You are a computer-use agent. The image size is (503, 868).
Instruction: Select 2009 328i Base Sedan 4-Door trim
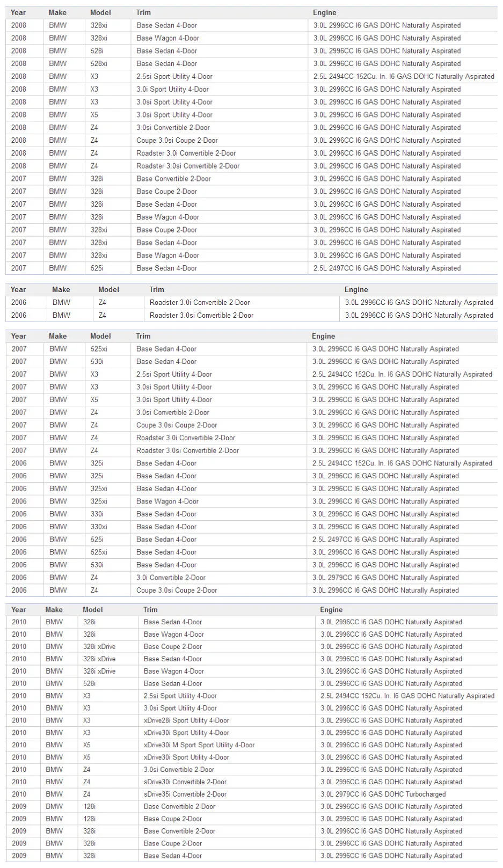coord(173,856)
